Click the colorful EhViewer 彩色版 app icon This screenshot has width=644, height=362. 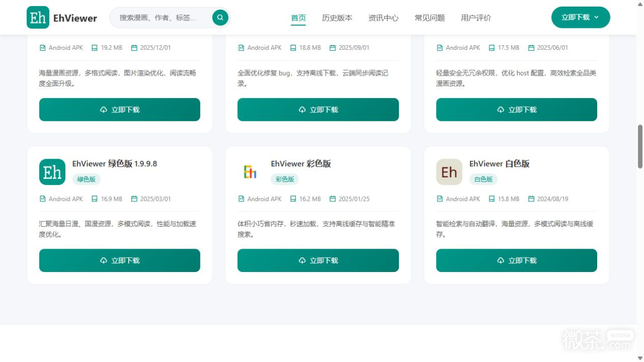tap(250, 172)
